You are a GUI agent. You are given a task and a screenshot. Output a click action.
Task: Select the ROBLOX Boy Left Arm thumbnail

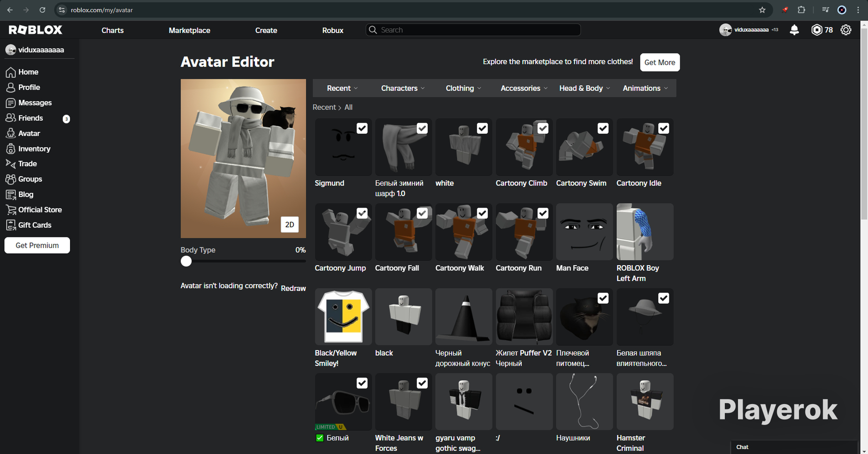[x=645, y=232]
